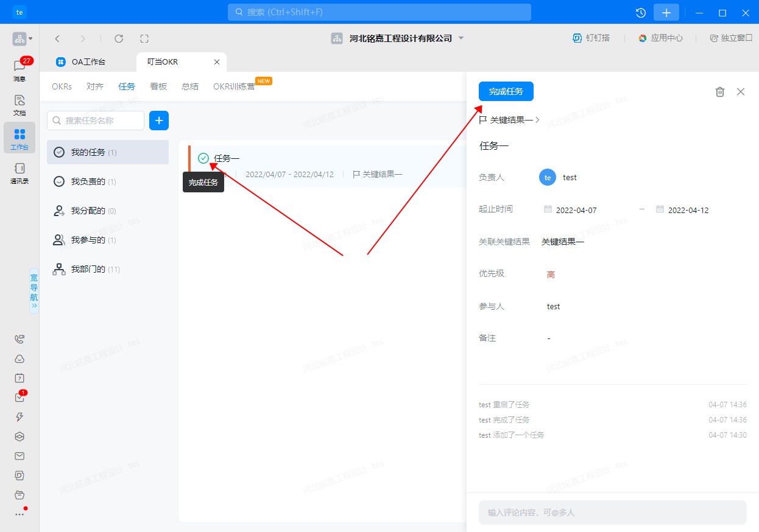Click the history clock icon in title bar
This screenshot has width=759, height=532.
[640, 13]
